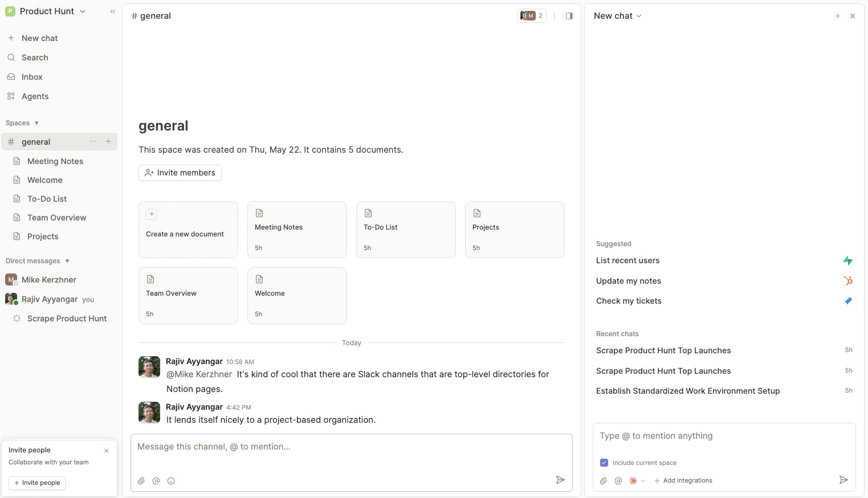View channel members avatar group
Image resolution: width=868 pixels, height=498 pixels.
click(x=532, y=16)
